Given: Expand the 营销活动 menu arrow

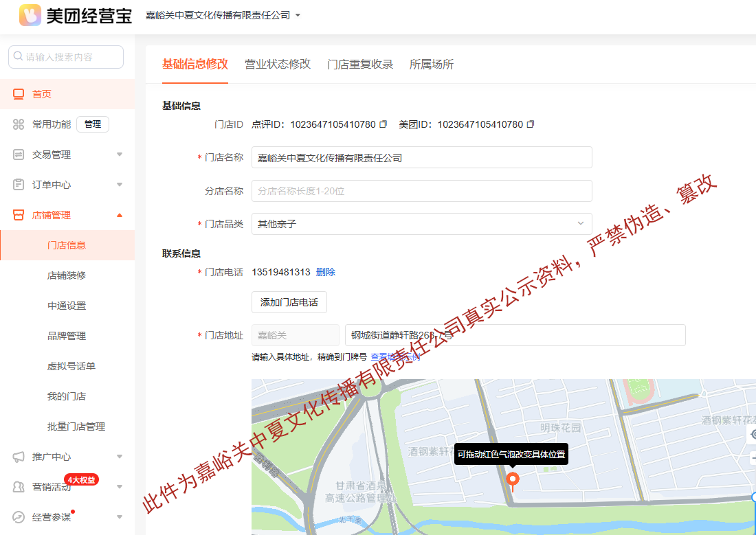Looking at the screenshot, I should pos(120,487).
